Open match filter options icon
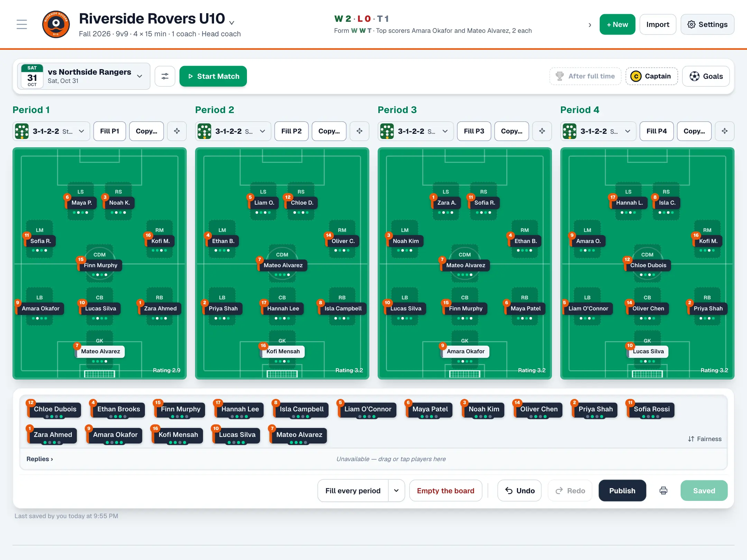This screenshot has height=560, width=747. pos(165,76)
